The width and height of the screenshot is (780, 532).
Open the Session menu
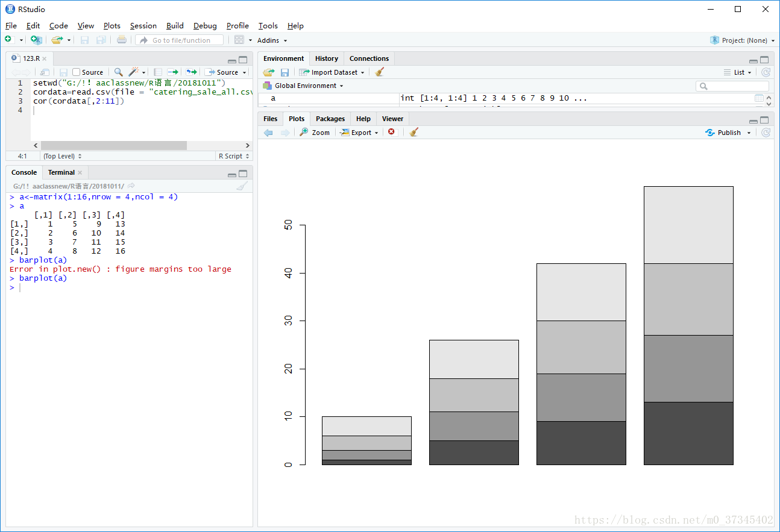click(x=143, y=26)
